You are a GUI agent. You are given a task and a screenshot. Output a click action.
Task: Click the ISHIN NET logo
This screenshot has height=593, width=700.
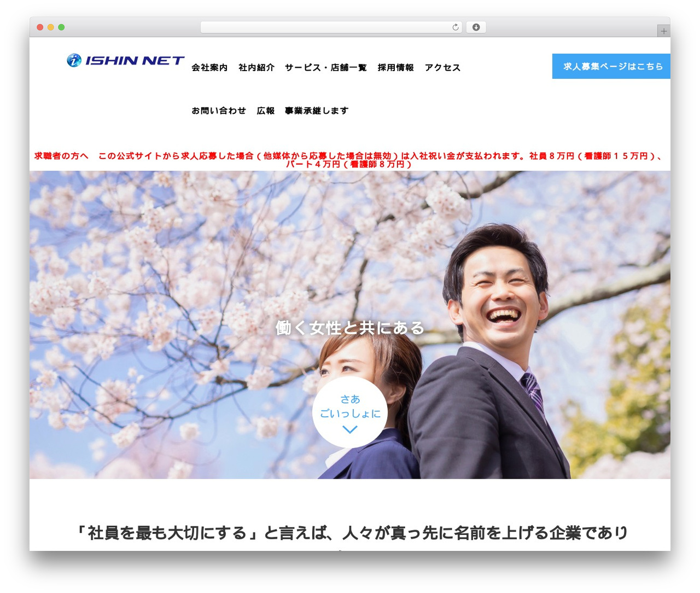tap(126, 60)
